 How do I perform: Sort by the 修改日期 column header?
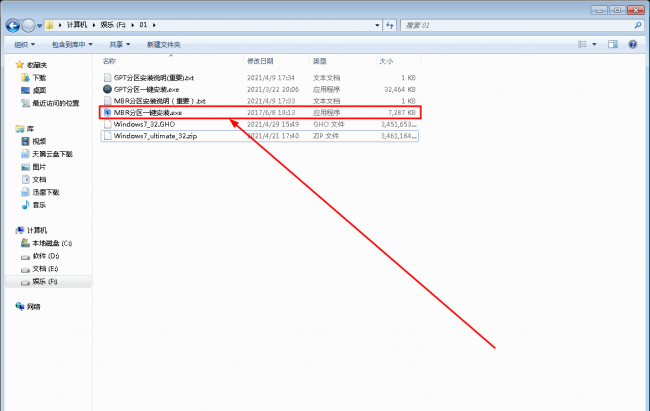pos(260,61)
